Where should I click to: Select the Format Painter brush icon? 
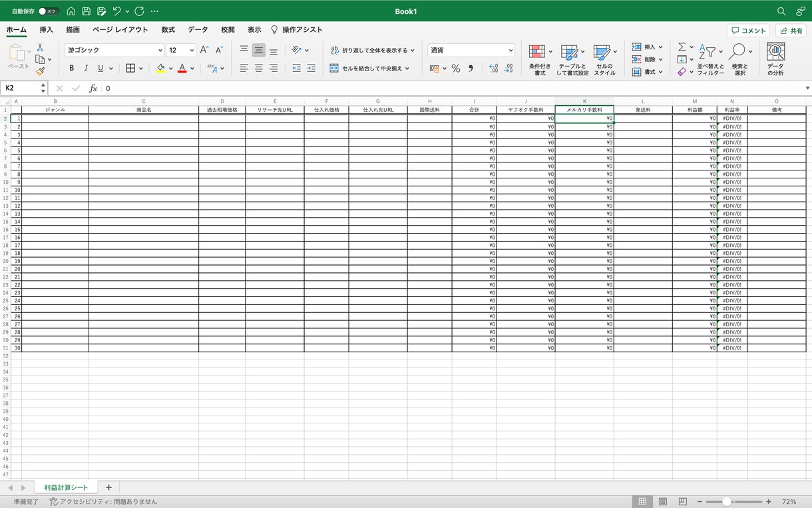pos(40,71)
